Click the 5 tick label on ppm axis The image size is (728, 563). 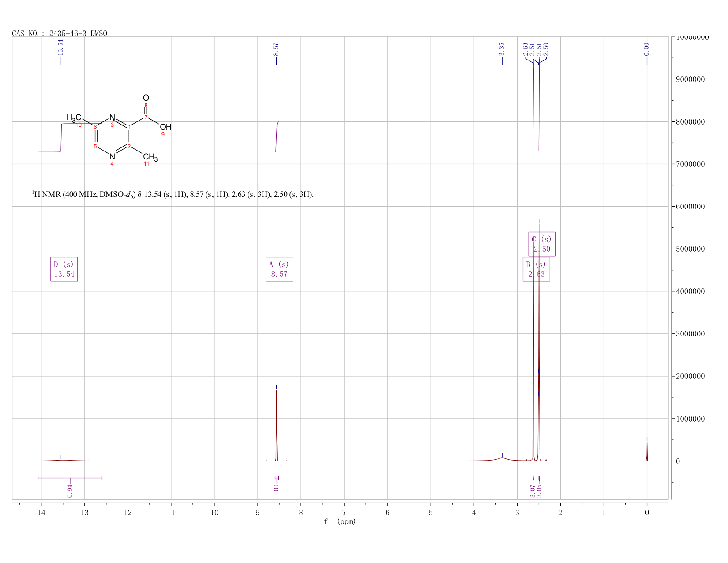pos(431,512)
